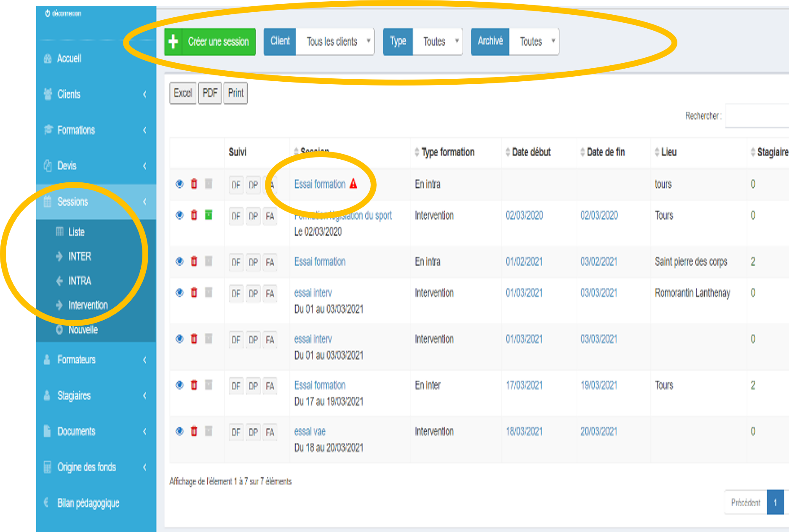Click the green archive icon in second row

[209, 215]
